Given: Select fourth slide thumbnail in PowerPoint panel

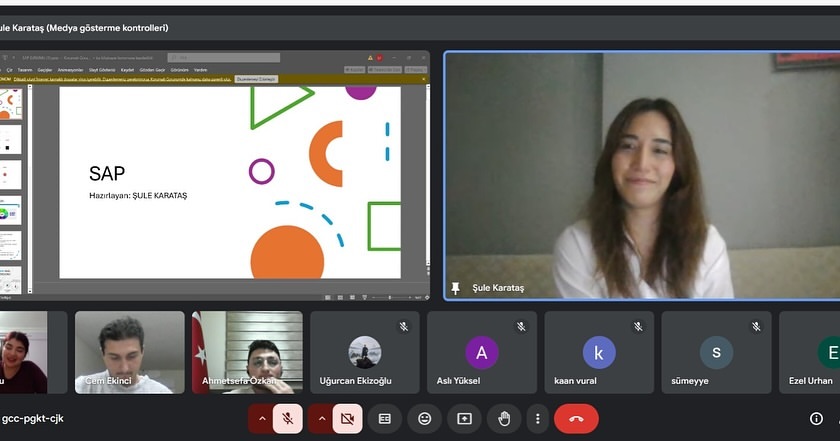Looking at the screenshot, I should (x=11, y=211).
